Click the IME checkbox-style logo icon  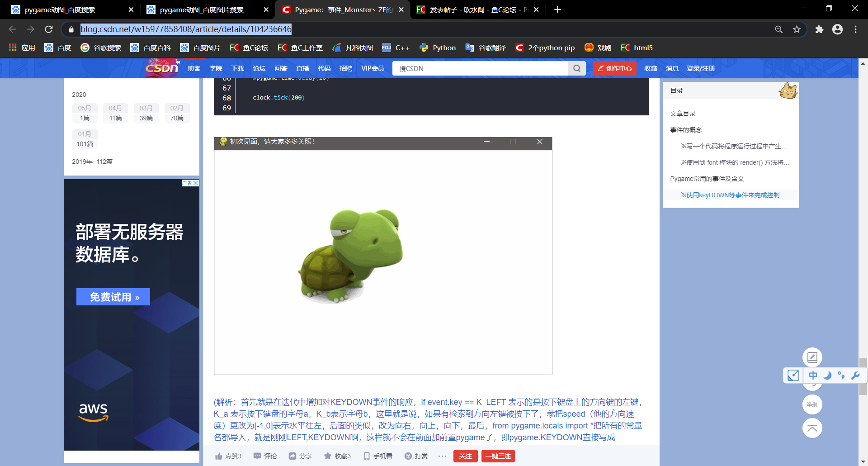pos(793,375)
